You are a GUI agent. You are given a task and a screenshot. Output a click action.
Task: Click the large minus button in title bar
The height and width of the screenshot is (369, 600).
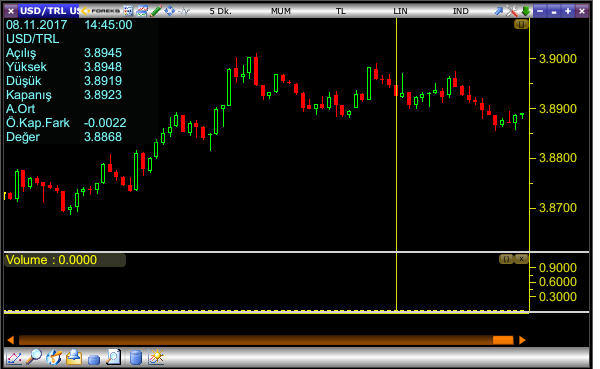540,11
